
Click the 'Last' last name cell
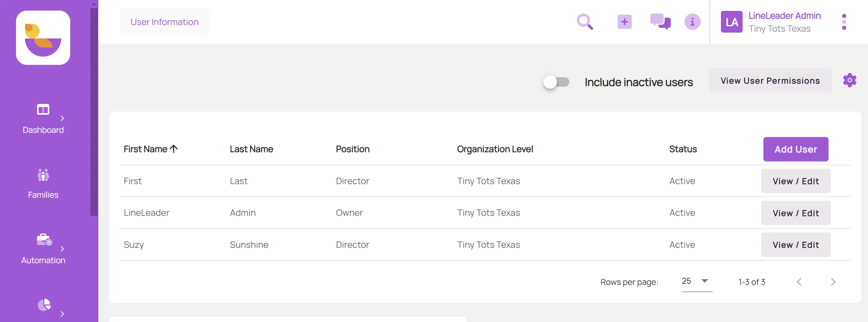pos(239,181)
